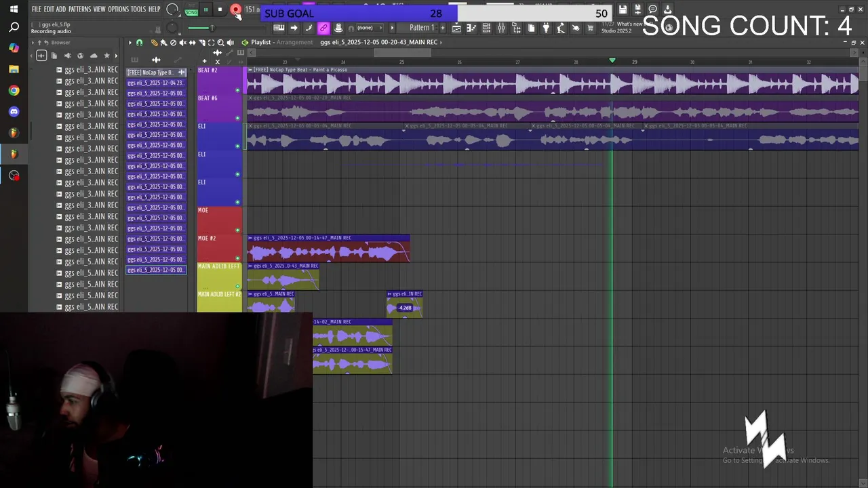The width and height of the screenshot is (868, 488).
Task: Expand the Browser panel options arrow
Action: tap(32, 42)
